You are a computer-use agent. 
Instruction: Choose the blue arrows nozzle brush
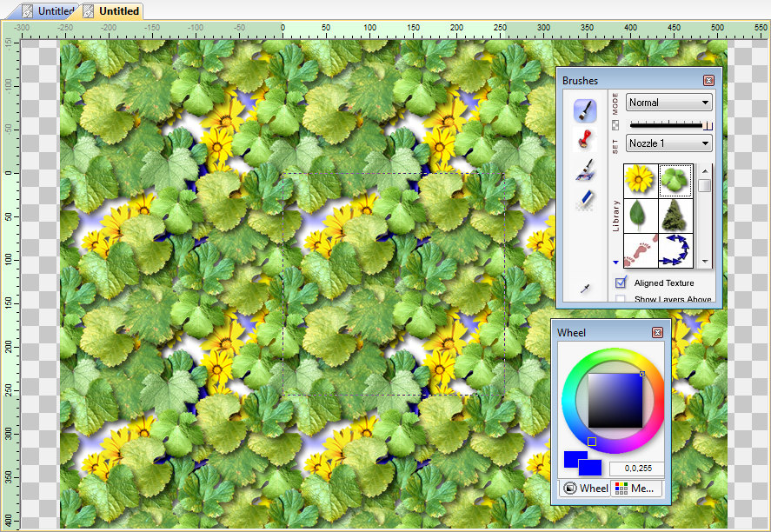[675, 250]
